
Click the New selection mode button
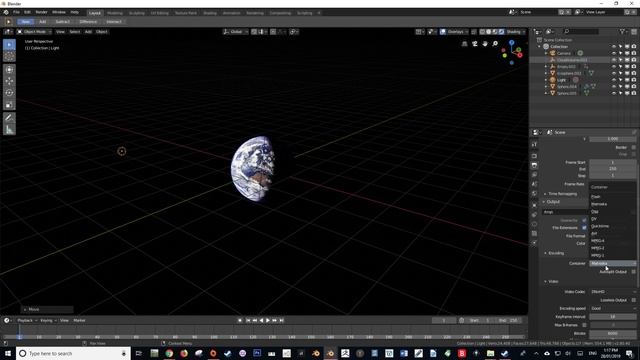point(26,22)
